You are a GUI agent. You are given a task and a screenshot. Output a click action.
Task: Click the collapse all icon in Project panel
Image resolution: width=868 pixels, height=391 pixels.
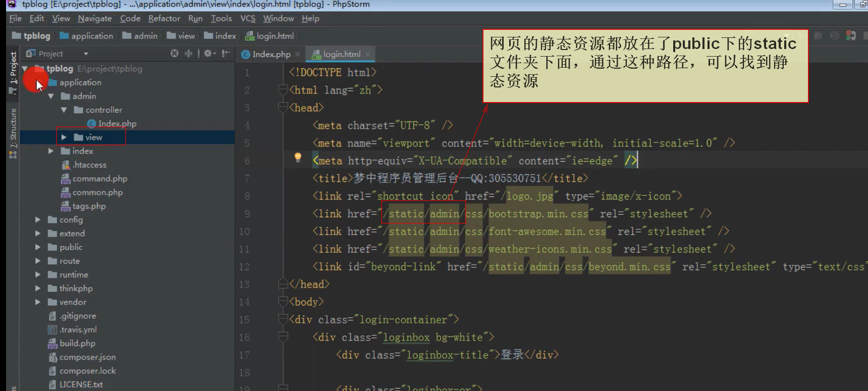[188, 53]
